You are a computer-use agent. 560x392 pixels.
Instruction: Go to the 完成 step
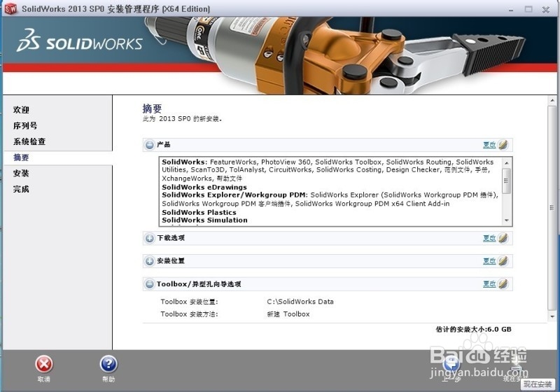point(21,189)
